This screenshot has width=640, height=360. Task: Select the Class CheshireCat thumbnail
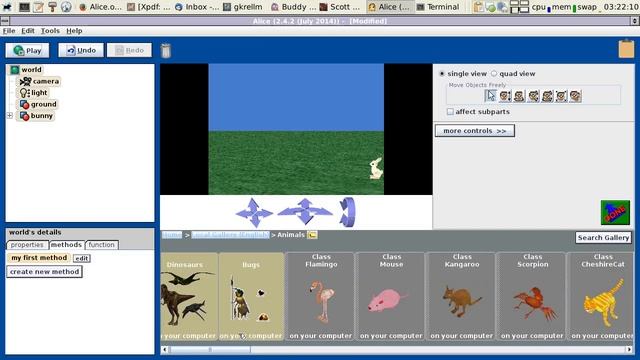601,297
